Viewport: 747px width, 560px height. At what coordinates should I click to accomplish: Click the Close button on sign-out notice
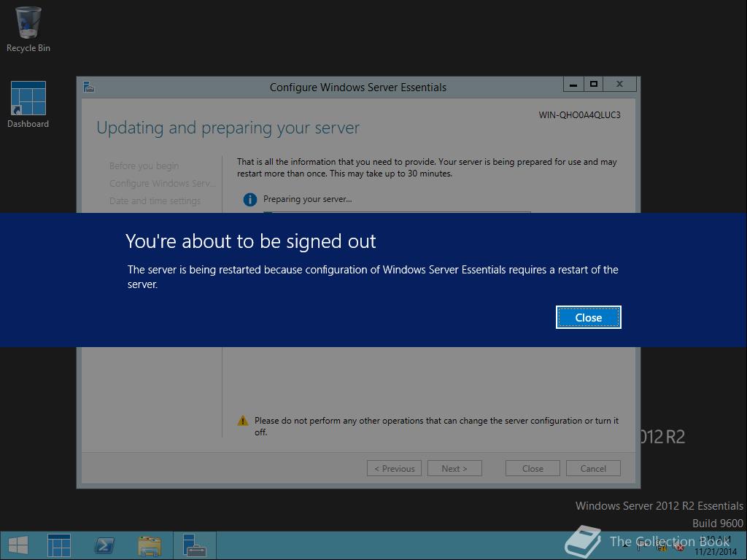click(x=589, y=317)
